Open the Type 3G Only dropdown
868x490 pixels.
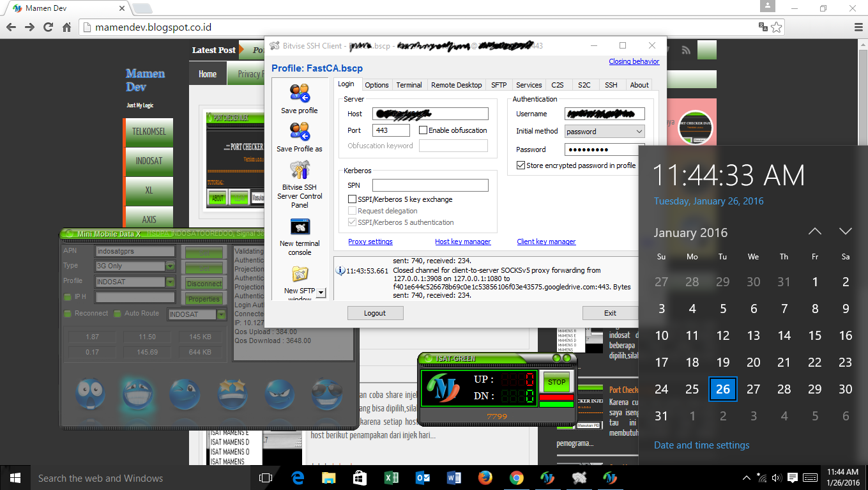(x=170, y=266)
